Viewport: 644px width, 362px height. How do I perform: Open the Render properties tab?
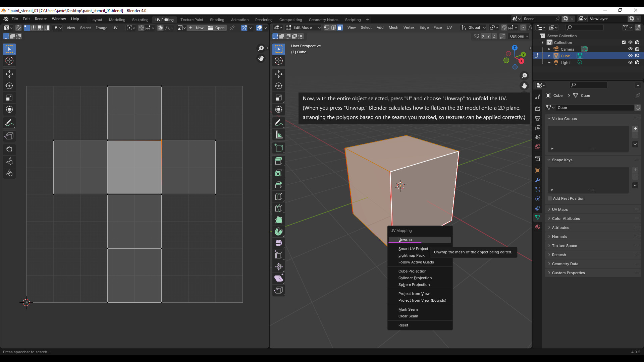click(x=538, y=109)
